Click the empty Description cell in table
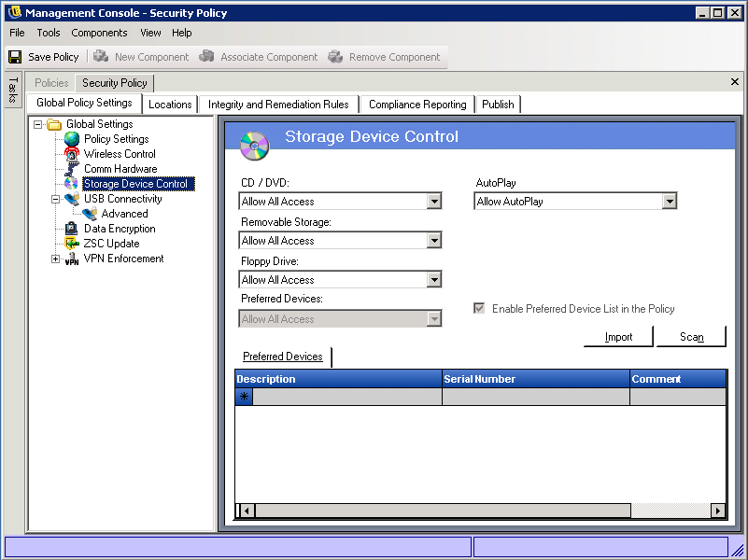This screenshot has height=560, width=748. pos(346,397)
